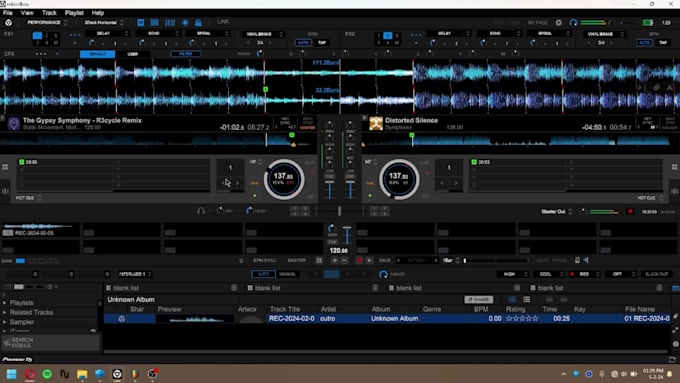
Task: Toggle left deck MASTER sync indicator
Action: (307, 127)
